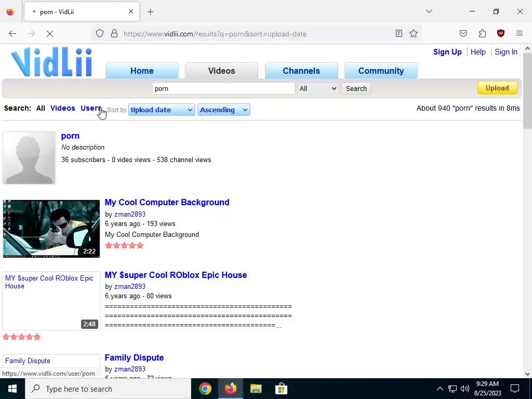
Task: Click the Search button
Action: tap(356, 88)
